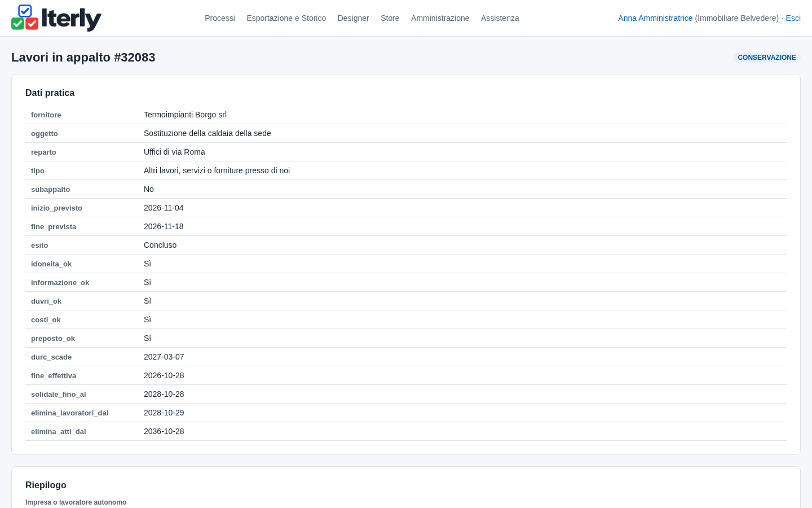The height and width of the screenshot is (508, 812).
Task: Click the Impresa o lavoratore autonomo label
Action: pos(76,502)
